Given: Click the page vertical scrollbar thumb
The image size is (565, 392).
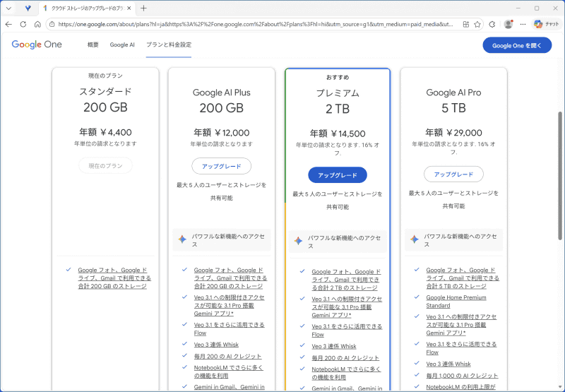Looking at the screenshot, I should click(x=560, y=175).
